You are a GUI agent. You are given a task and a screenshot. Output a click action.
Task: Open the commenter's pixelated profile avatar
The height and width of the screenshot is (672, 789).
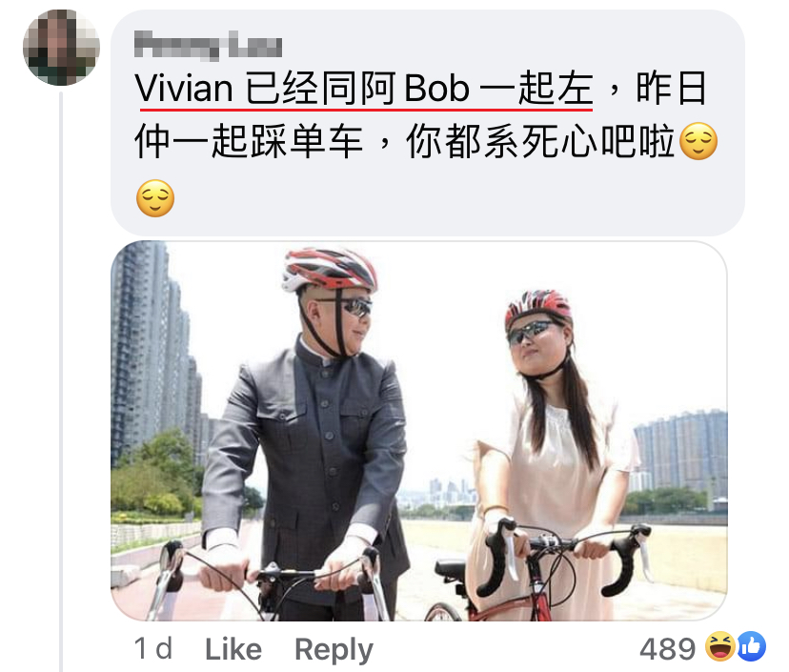tap(61, 48)
